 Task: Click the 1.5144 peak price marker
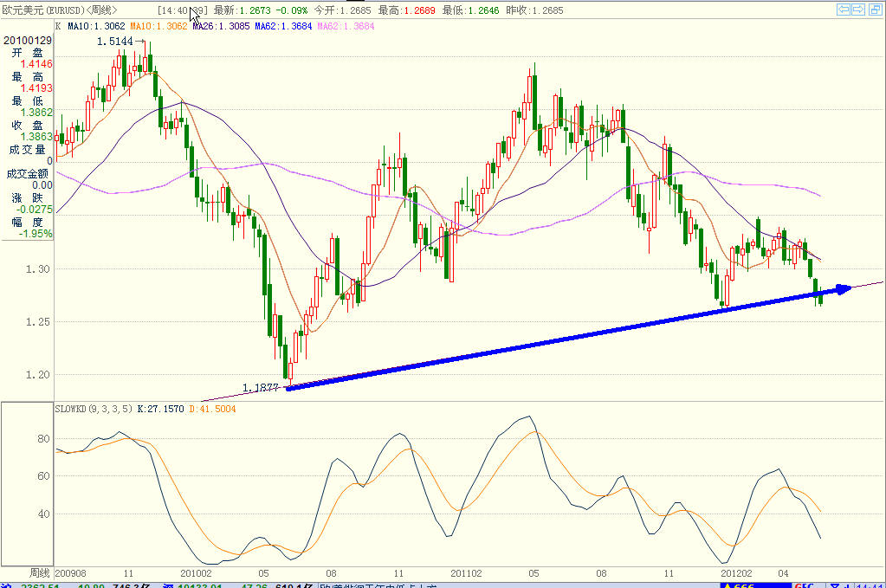tap(114, 42)
